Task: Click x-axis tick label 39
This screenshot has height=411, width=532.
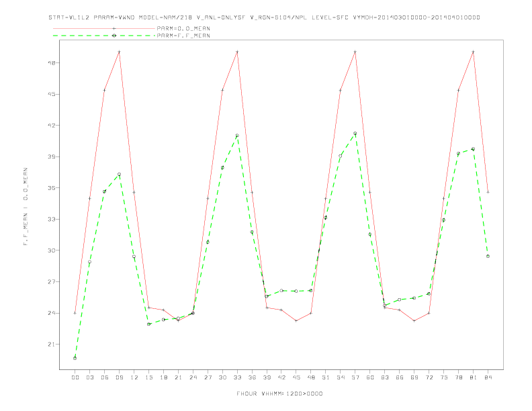Action: 267,377
